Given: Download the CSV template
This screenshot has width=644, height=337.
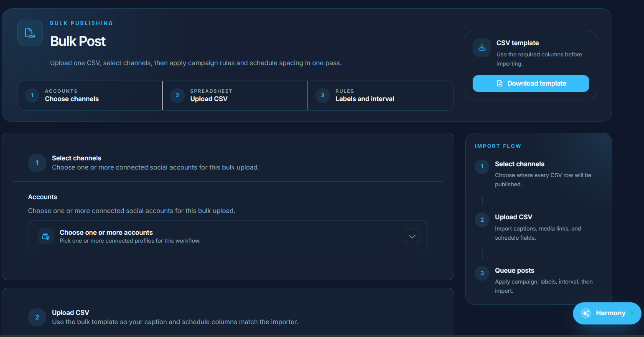Looking at the screenshot, I should point(531,84).
